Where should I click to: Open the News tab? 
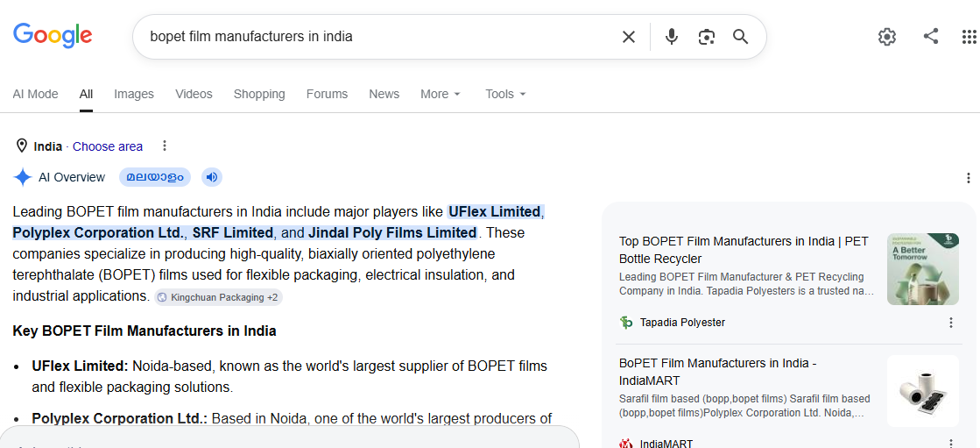point(384,94)
